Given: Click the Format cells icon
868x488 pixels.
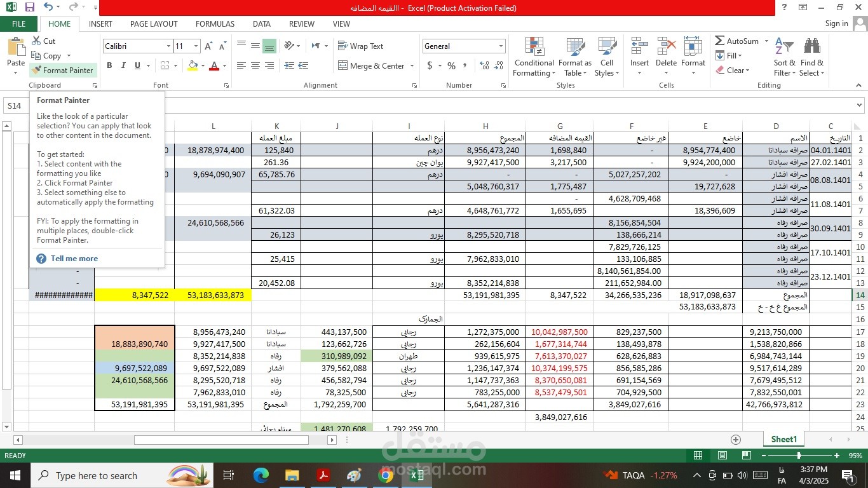Looking at the screenshot, I should click(x=693, y=47).
